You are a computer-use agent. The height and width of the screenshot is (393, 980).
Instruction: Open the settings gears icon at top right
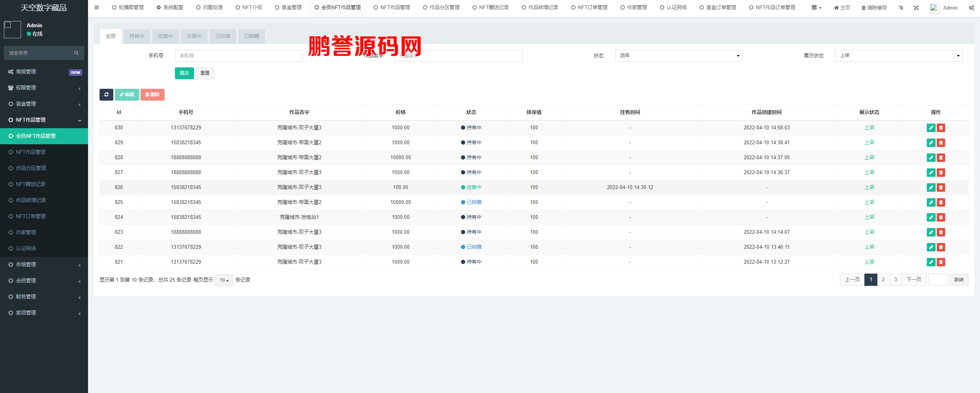tap(972, 8)
